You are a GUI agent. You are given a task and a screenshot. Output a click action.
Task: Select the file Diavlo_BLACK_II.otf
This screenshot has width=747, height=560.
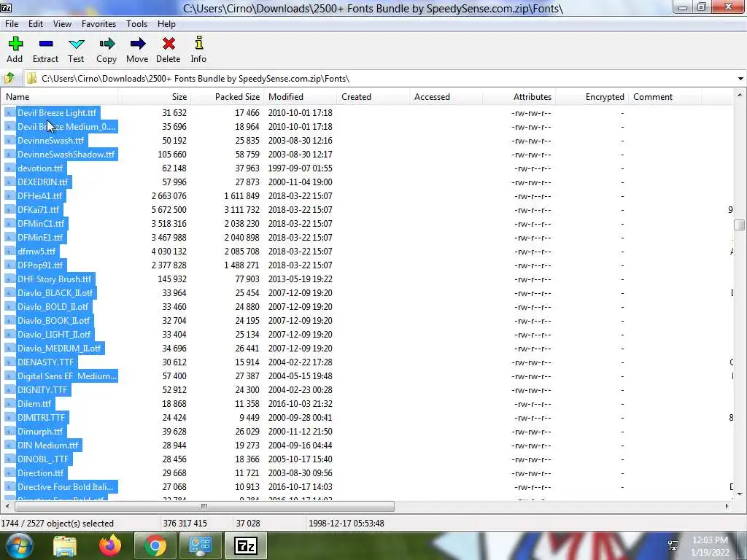pyautogui.click(x=55, y=293)
